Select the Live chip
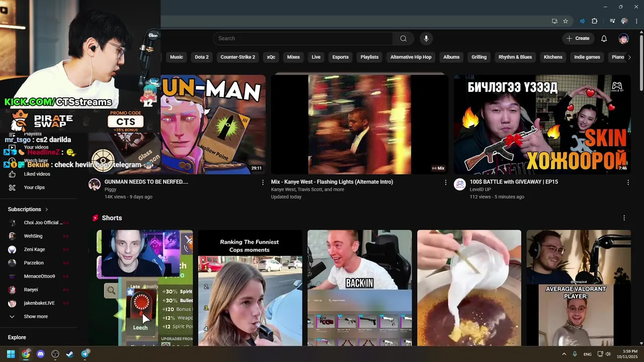Image resolution: width=644 pixels, height=362 pixels. coord(316,57)
